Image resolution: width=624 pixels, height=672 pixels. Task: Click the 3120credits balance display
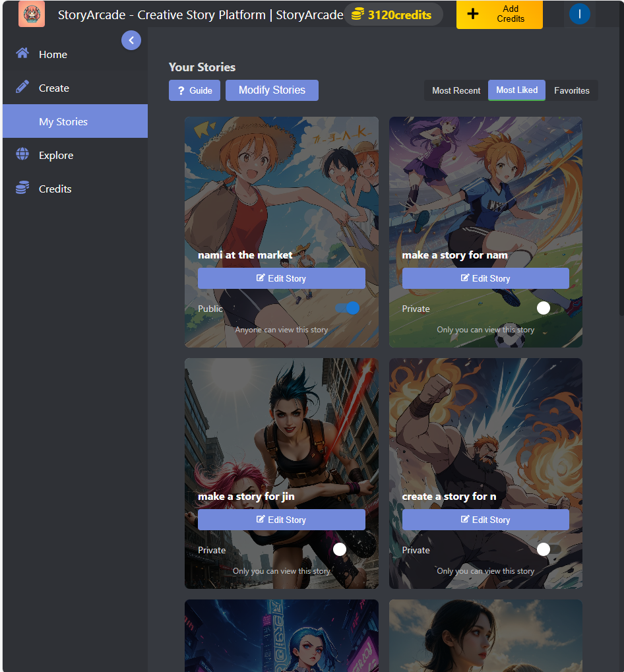point(393,14)
